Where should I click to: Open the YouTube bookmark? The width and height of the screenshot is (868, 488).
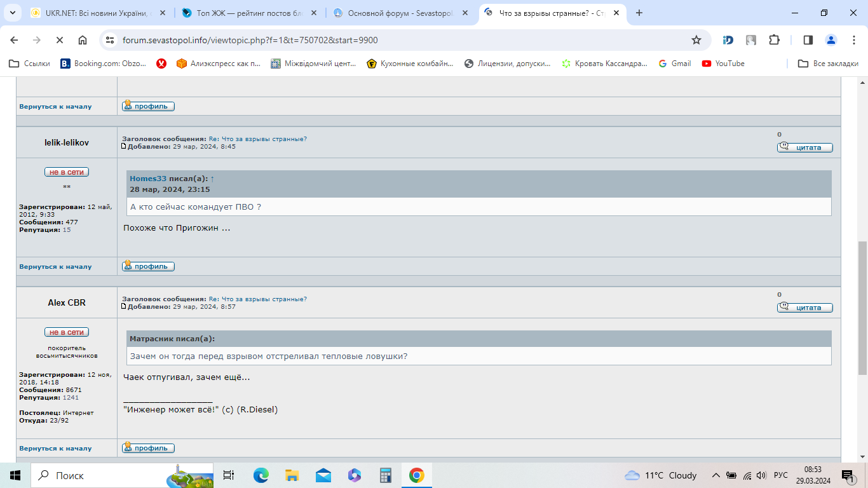[723, 64]
